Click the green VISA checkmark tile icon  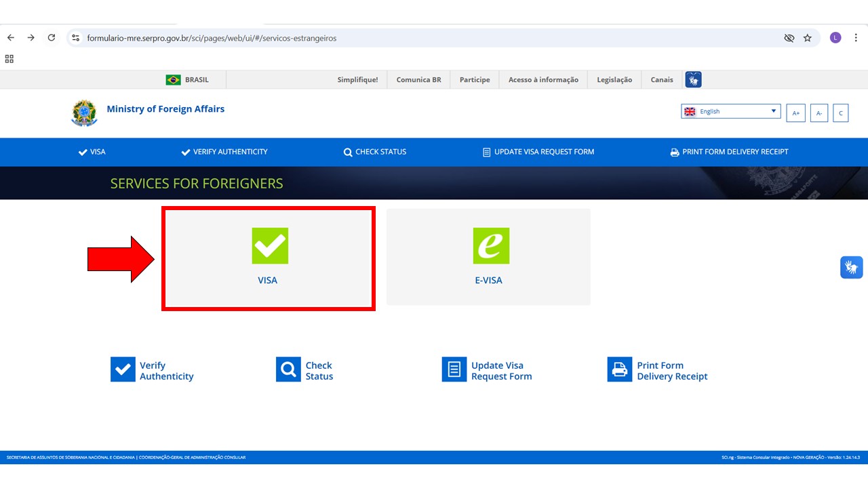[270, 245]
